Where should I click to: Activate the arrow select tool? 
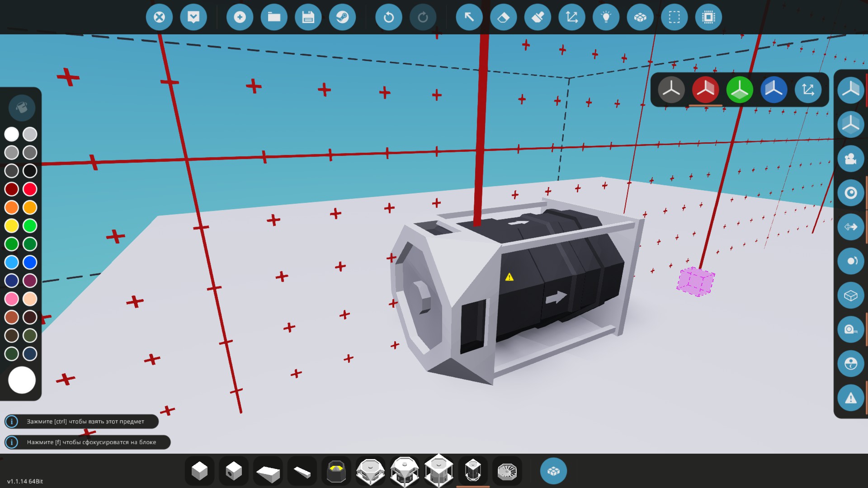[469, 17]
